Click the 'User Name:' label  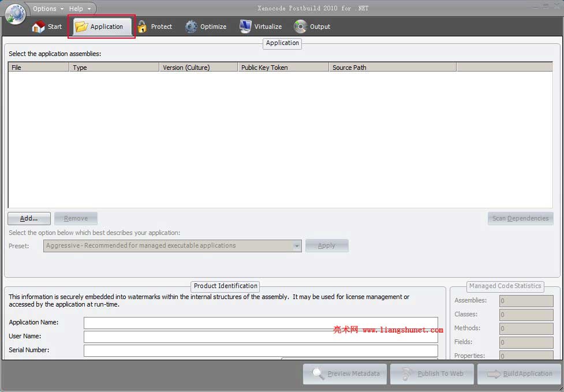[x=25, y=336]
